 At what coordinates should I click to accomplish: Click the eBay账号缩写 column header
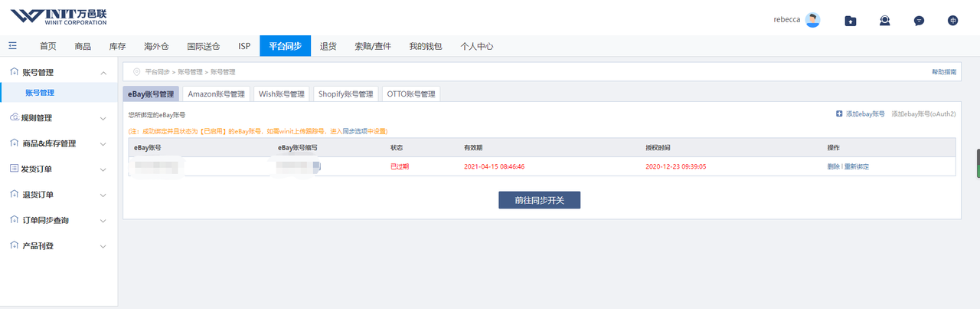[x=297, y=147]
